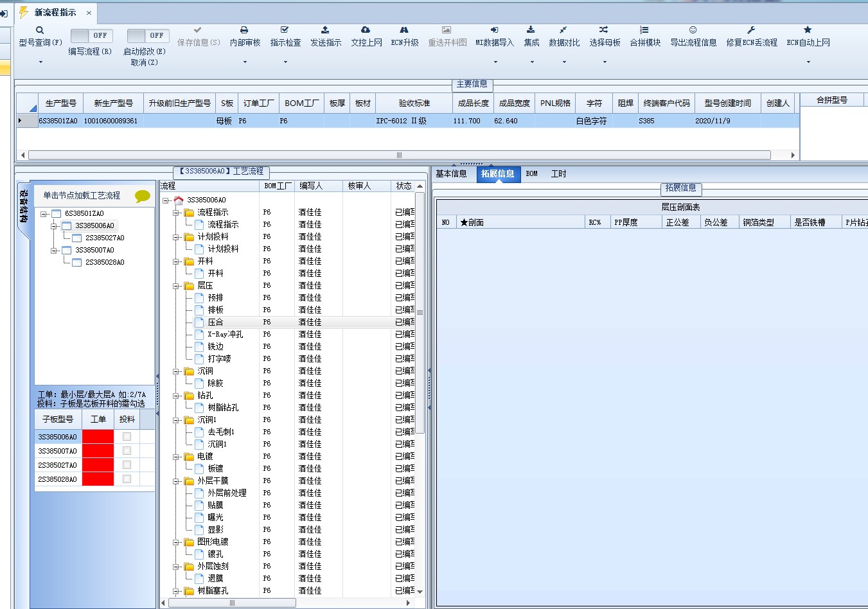Viewport: 868px width, 609px height.
Task: Close the 新流程指示 tab
Action: click(x=89, y=13)
